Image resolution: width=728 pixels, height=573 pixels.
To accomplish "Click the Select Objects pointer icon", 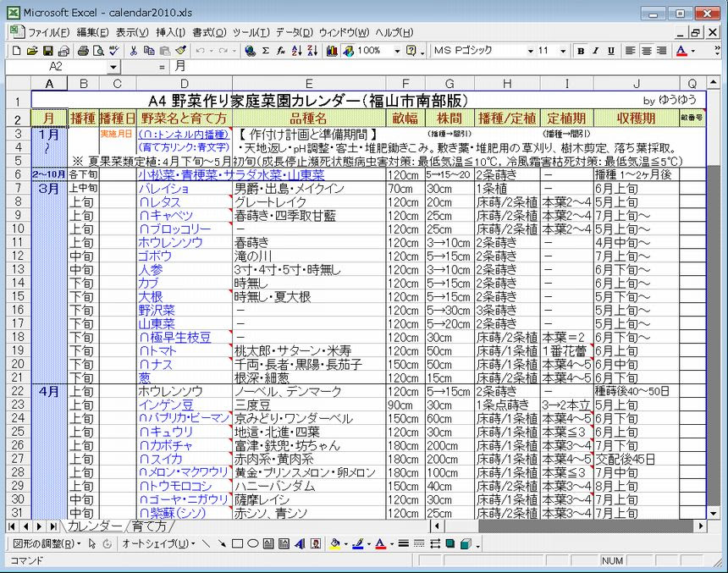I will point(92,543).
